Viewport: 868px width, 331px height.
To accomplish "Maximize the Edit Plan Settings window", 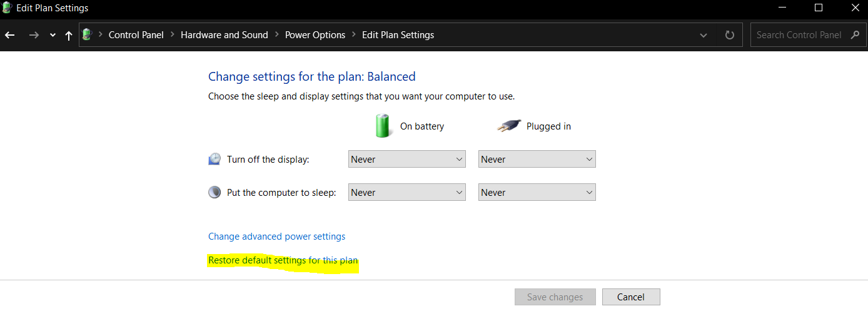I will click(819, 8).
